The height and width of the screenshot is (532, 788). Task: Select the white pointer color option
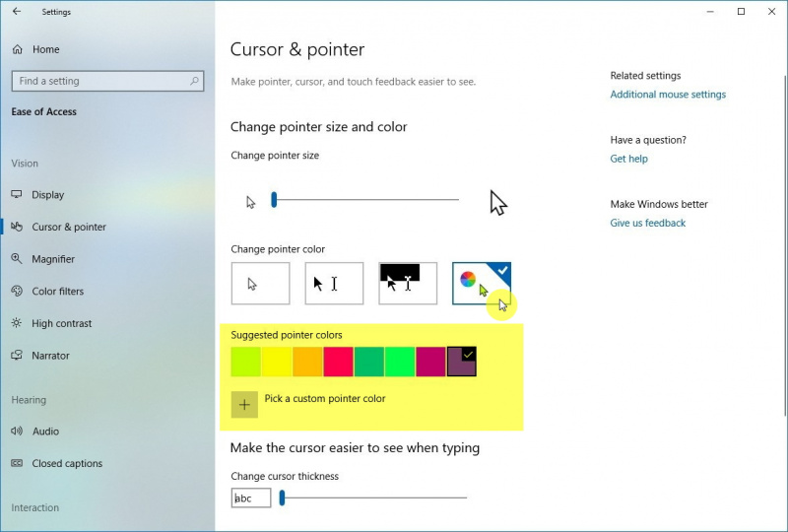pos(260,283)
